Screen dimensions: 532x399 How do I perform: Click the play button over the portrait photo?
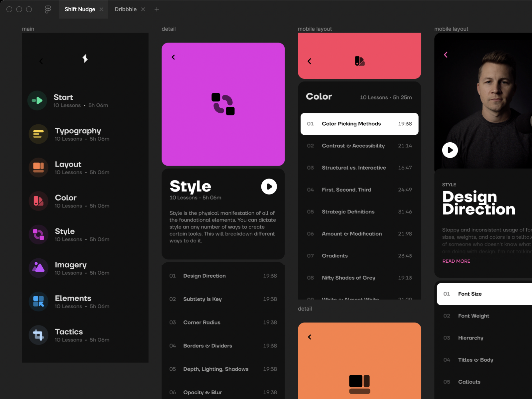[x=450, y=150]
